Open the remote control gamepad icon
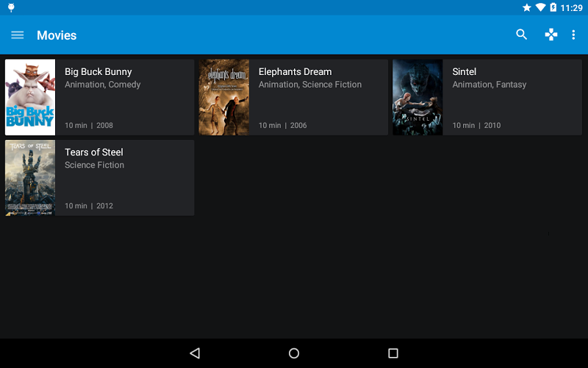588x368 pixels. tap(551, 35)
